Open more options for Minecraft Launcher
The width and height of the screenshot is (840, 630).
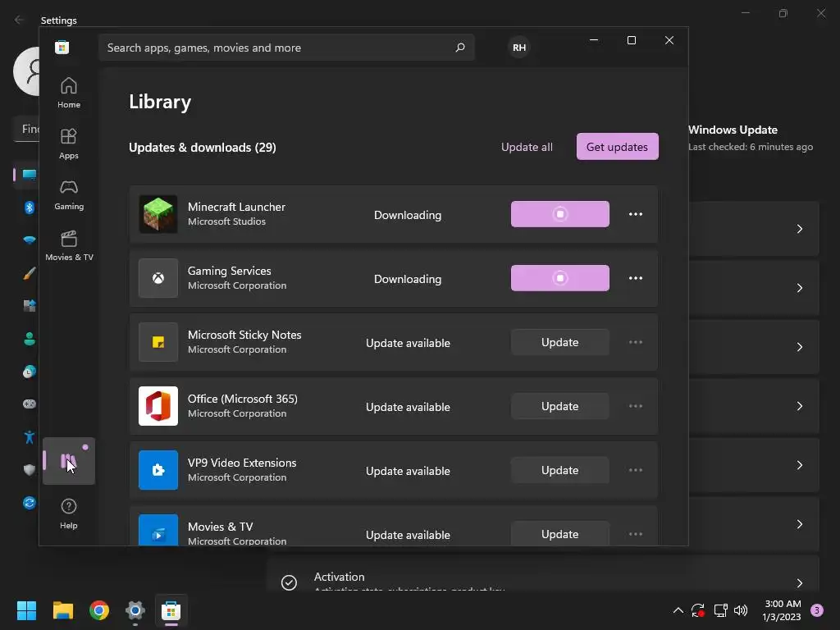pos(636,214)
